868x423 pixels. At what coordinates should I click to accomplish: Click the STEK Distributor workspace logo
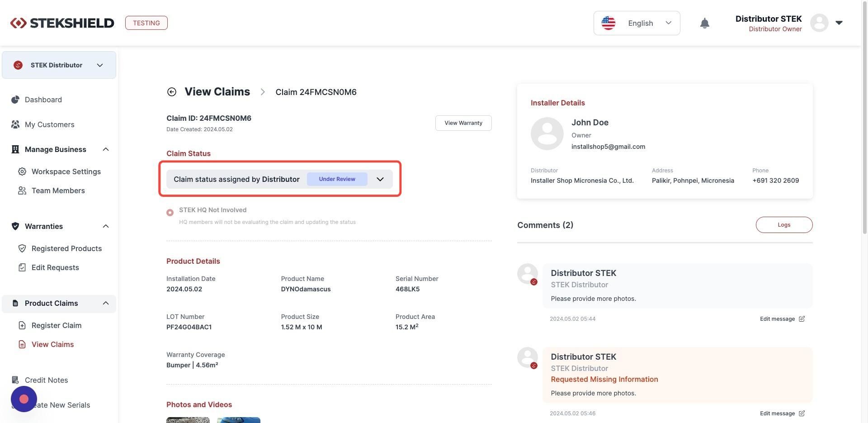(x=18, y=65)
